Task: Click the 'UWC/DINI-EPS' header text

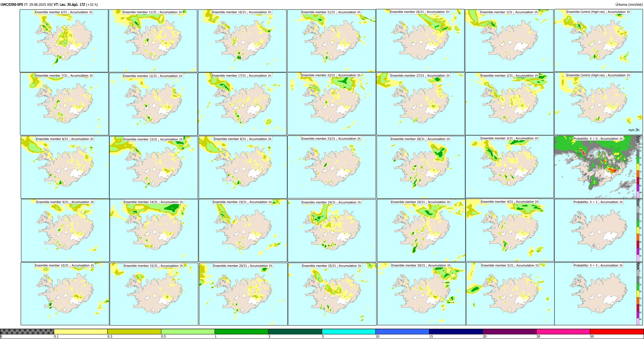Action: [x=12, y=5]
